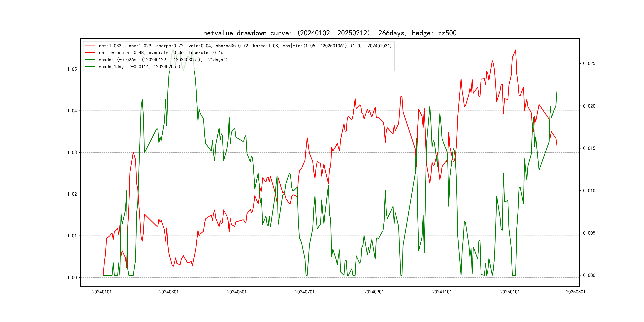The width and height of the screenshot is (644, 322).
Task: Click the 20250101 x-axis date label
Action: pyautogui.click(x=510, y=292)
